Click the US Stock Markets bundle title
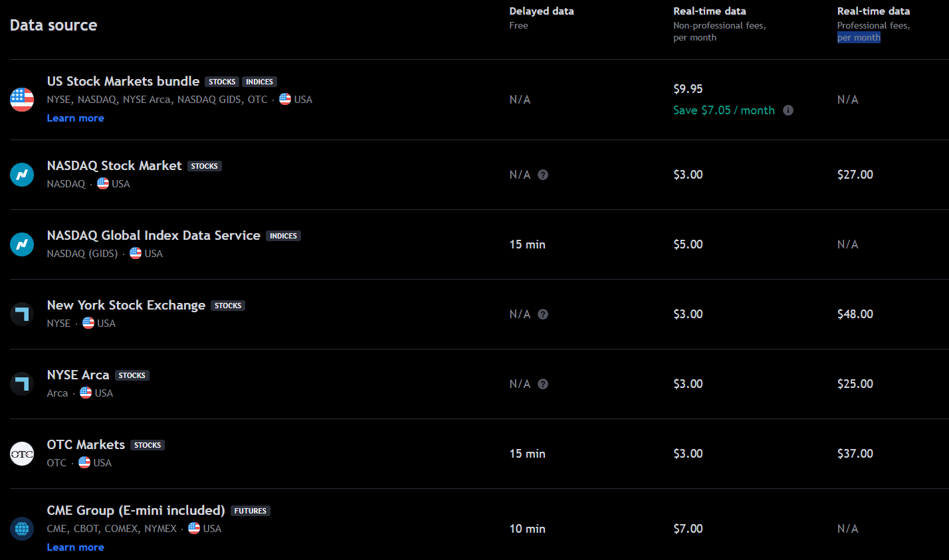 coord(123,81)
